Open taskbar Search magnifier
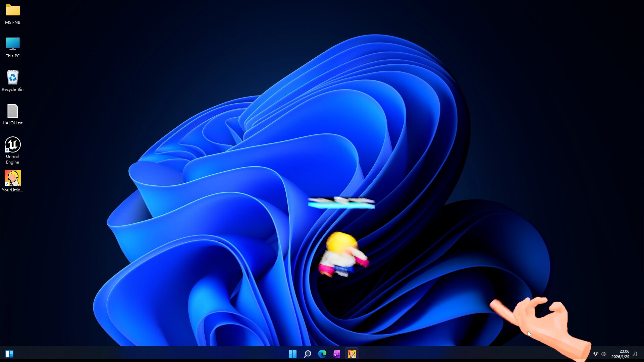Image resolution: width=644 pixels, height=362 pixels. click(307, 354)
